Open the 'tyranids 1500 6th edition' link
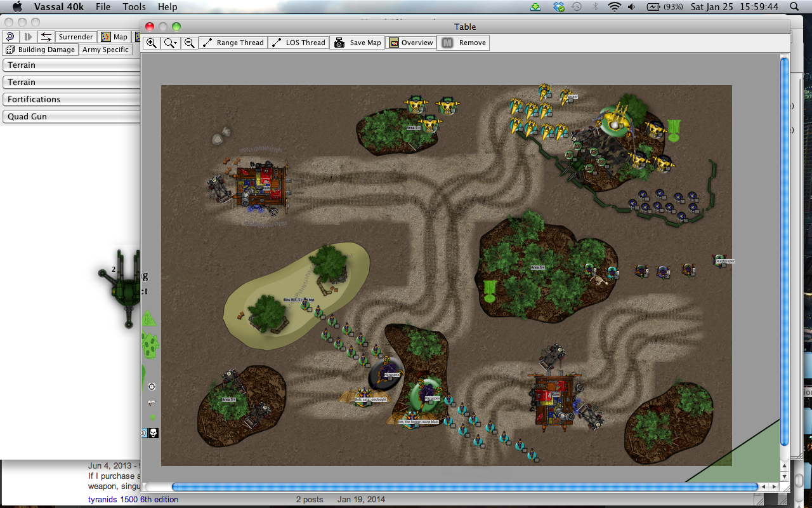Image resolution: width=812 pixels, height=508 pixels. coord(133,500)
